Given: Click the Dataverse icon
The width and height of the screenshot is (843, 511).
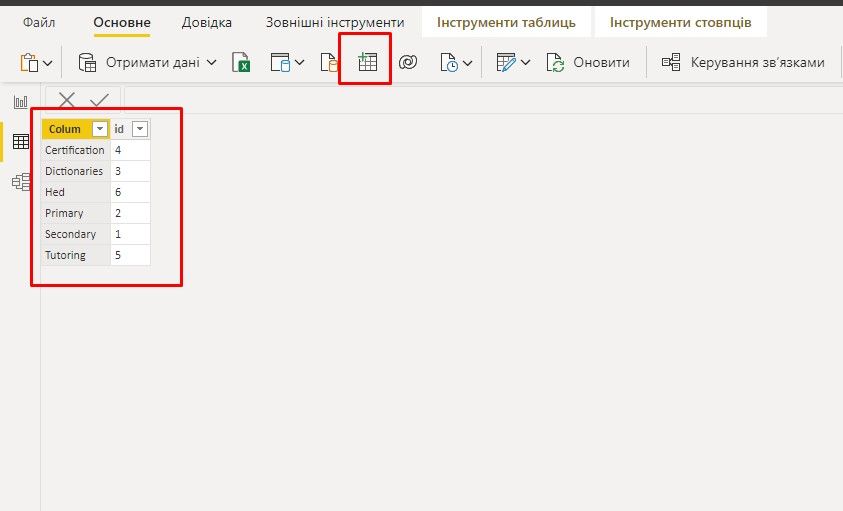Looking at the screenshot, I should click(x=408, y=62).
